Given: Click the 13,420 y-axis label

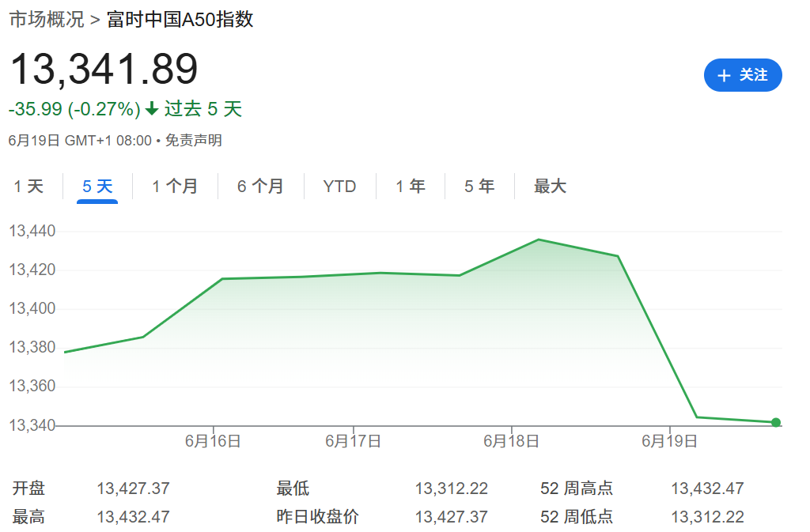Looking at the screenshot, I should point(32,270).
